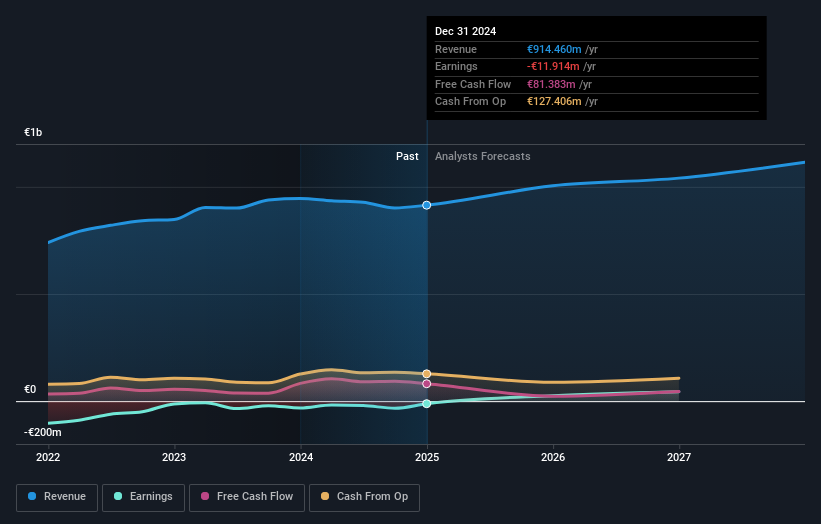Click the Earnings row label in tooltip
The height and width of the screenshot is (524, 821).
(x=456, y=66)
